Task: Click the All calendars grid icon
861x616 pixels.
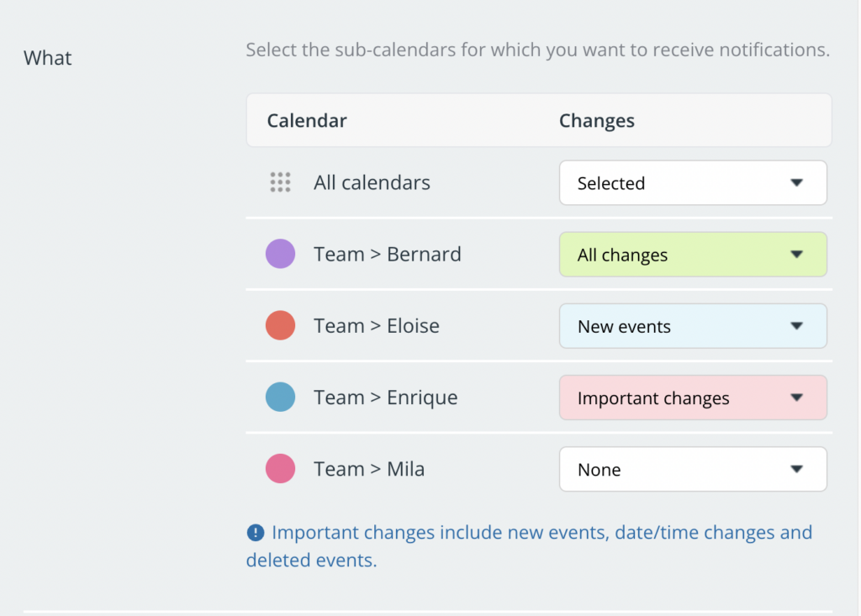Action: (280, 182)
